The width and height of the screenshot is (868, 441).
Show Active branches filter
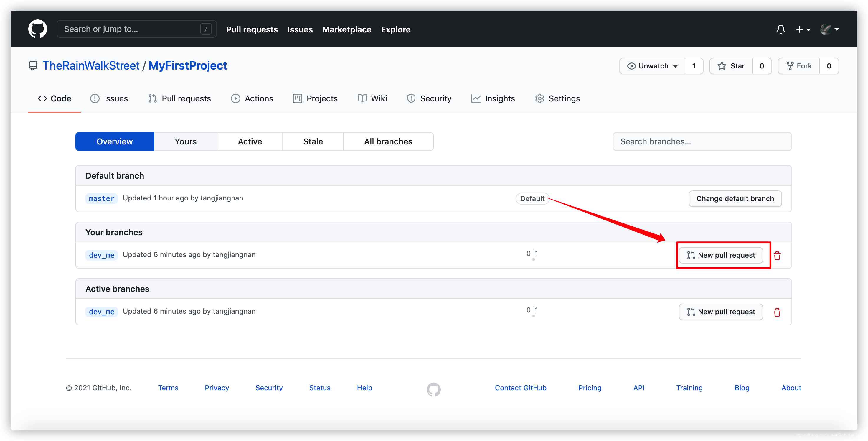250,141
